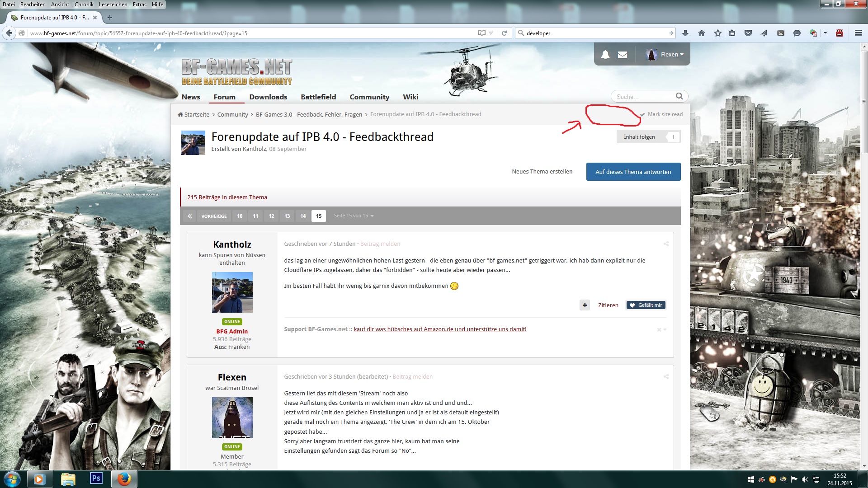Viewport: 868px width, 488px height.
Task: Click the browser URL address field
Action: click(x=252, y=33)
